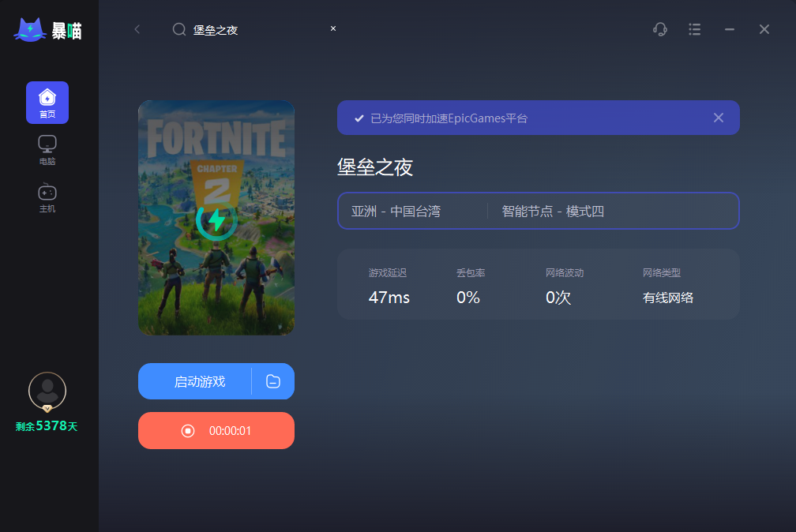796x532 pixels.
Task: Close the 暴喵 window
Action: tap(764, 29)
